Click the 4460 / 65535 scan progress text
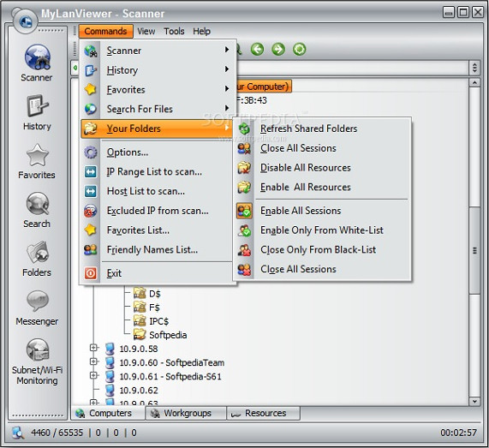This screenshot has width=489, height=448. 57,433
